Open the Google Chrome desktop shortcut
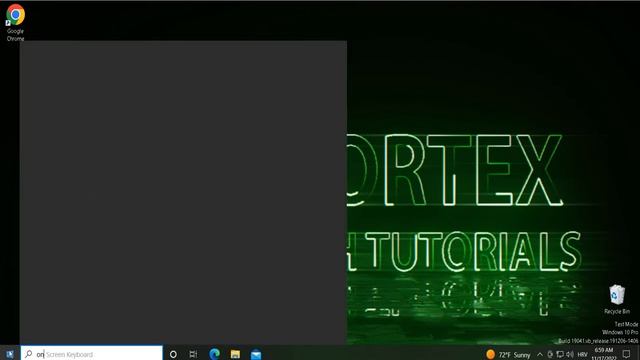Image resolution: width=640 pixels, height=360 pixels. click(16, 22)
